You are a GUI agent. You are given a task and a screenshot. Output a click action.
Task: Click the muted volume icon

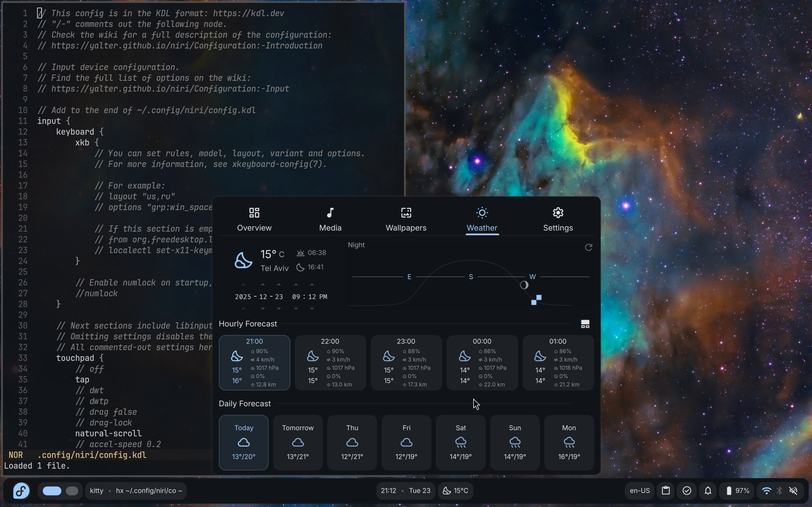click(793, 491)
